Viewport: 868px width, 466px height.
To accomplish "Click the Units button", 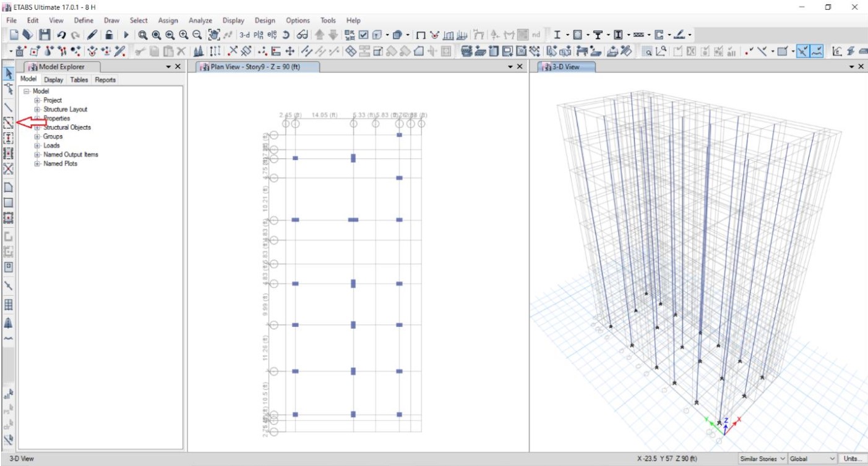I will 853,459.
